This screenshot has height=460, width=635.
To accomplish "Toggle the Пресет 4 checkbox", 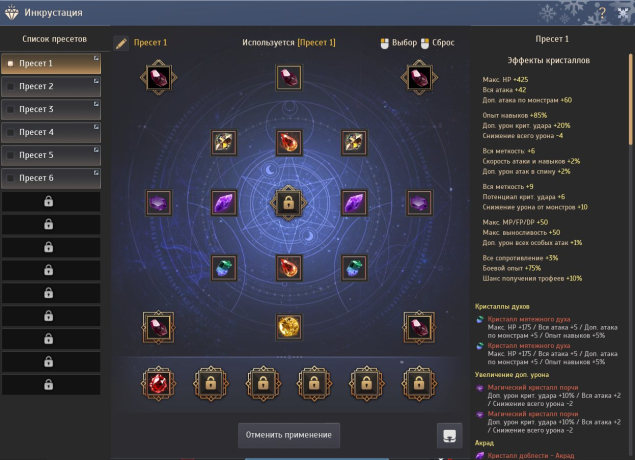I will click(x=11, y=132).
